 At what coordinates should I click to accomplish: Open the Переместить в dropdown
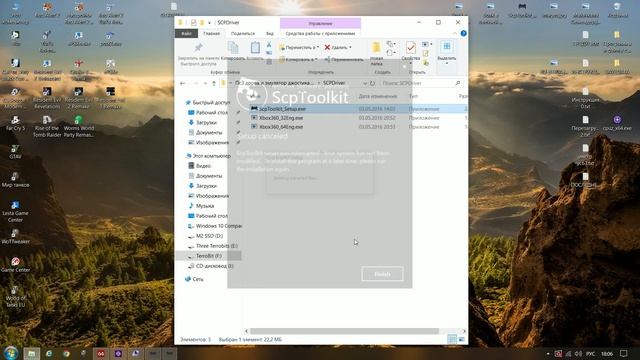point(299,47)
